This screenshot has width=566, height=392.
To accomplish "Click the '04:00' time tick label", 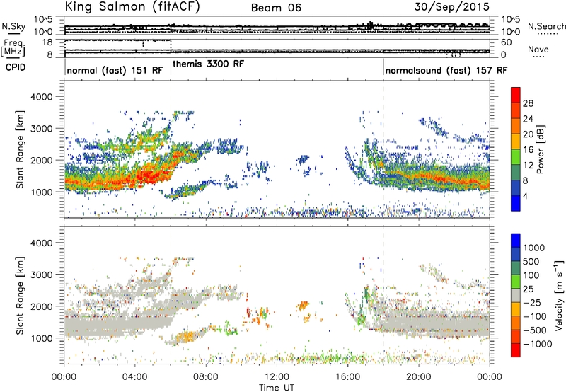I will [134, 377].
